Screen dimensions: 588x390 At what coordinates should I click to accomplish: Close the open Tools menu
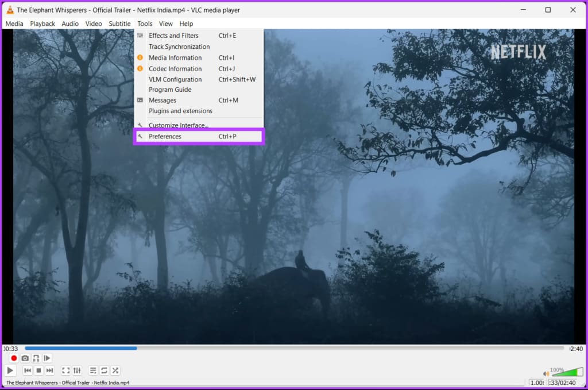(145, 24)
